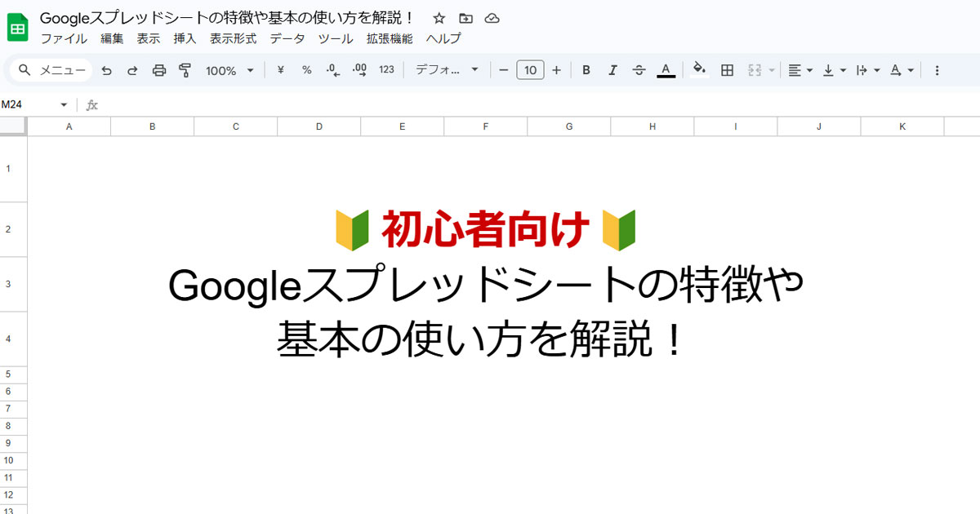Check cloud save status icon
The height and width of the screenshot is (514, 980).
coord(492,18)
